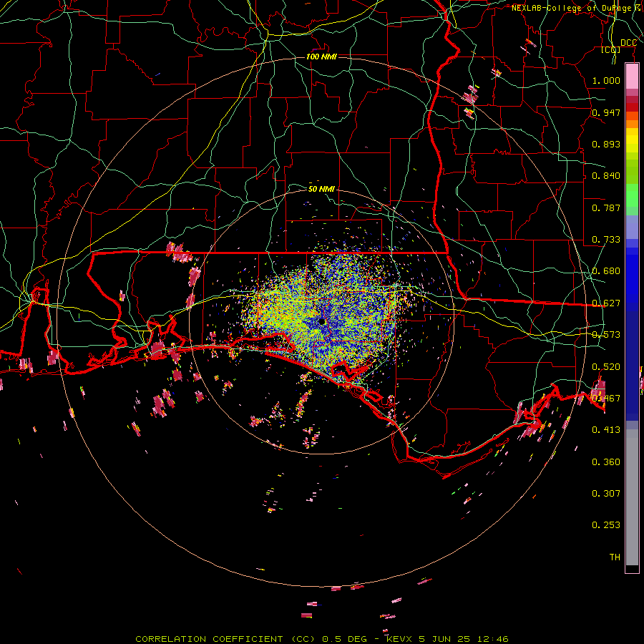Click the 0.627 legend value

coord(606,303)
